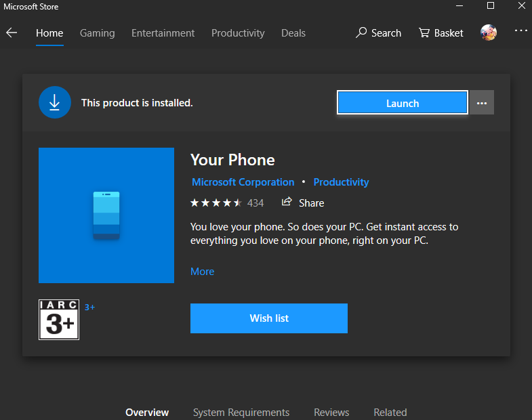This screenshot has width=532, height=420.
Task: Expand description with More link
Action: [x=202, y=272]
